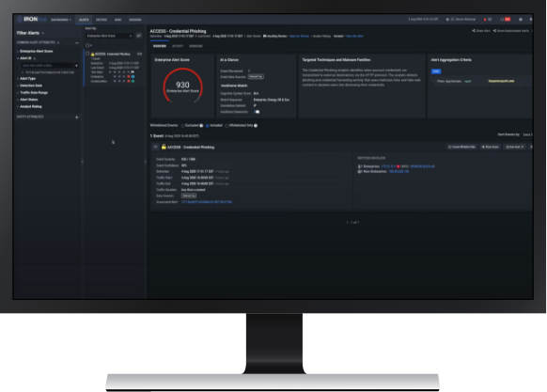Expand the Alert Status filter
547x392 pixels.
tap(28, 100)
